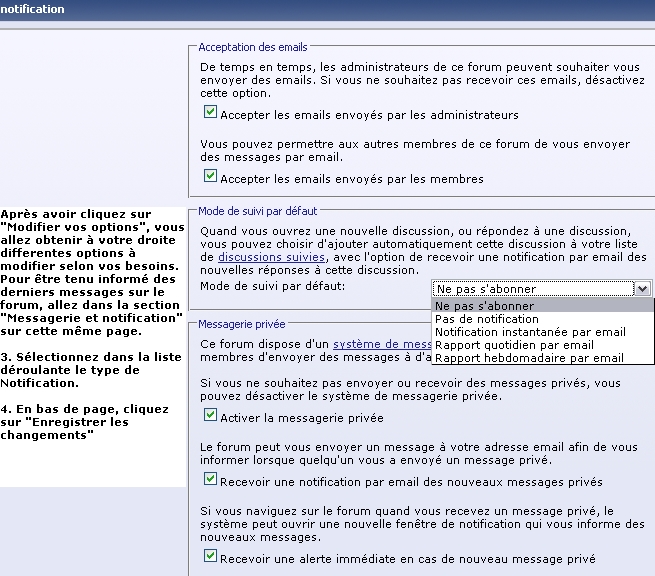Select highlighted Ne pas s'abonner list option
The height and width of the screenshot is (576, 655).
pyautogui.click(x=484, y=306)
